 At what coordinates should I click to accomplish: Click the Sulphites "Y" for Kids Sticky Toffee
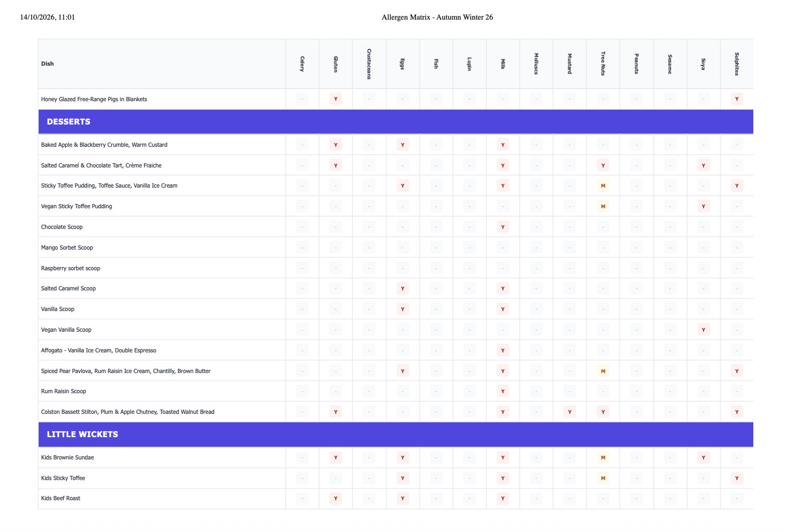[x=737, y=478]
